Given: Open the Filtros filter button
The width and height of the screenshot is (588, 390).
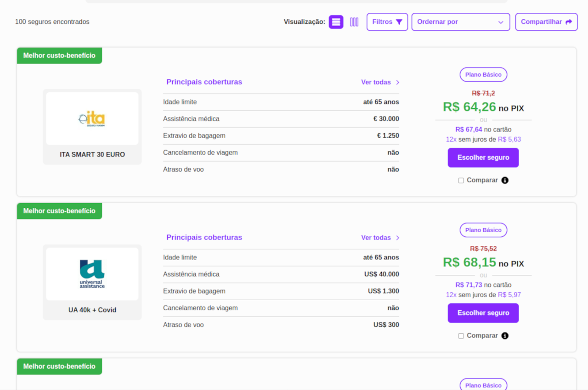Looking at the screenshot, I should pos(387,22).
